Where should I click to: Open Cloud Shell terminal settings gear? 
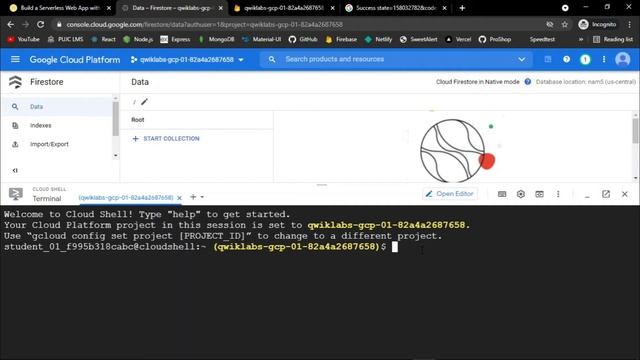click(x=520, y=194)
